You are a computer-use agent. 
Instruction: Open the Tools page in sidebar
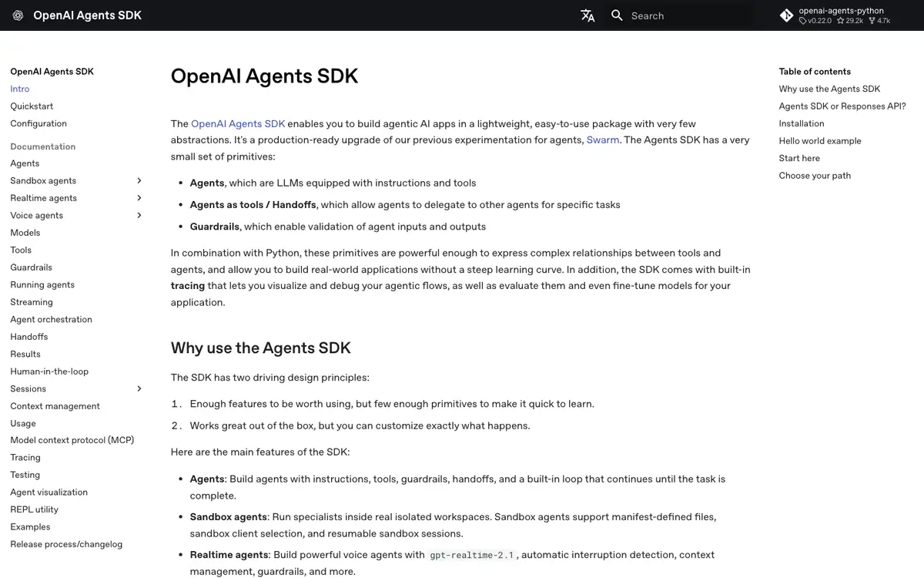click(x=21, y=250)
